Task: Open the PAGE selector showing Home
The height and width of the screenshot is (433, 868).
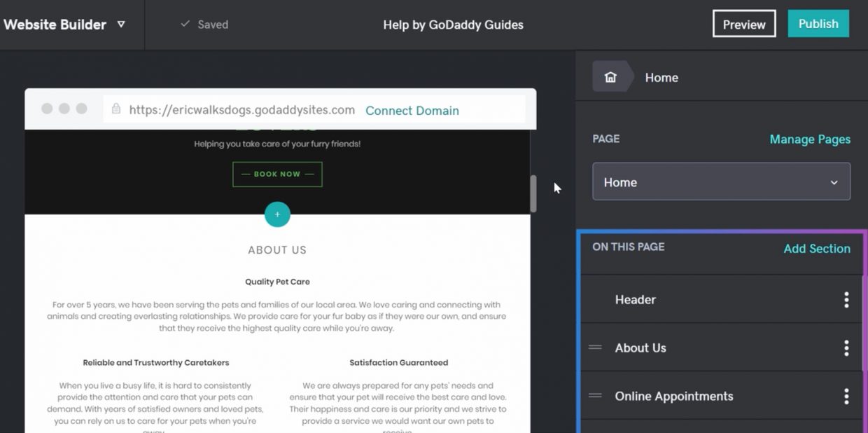Action: [721, 181]
